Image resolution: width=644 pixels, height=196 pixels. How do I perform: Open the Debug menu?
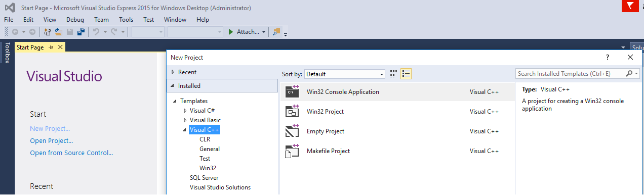(x=75, y=20)
